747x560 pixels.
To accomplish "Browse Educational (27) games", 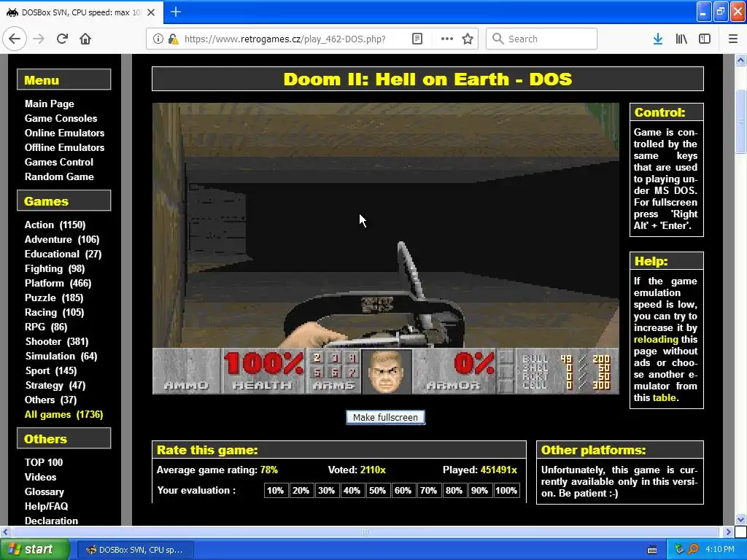I will (x=63, y=254).
